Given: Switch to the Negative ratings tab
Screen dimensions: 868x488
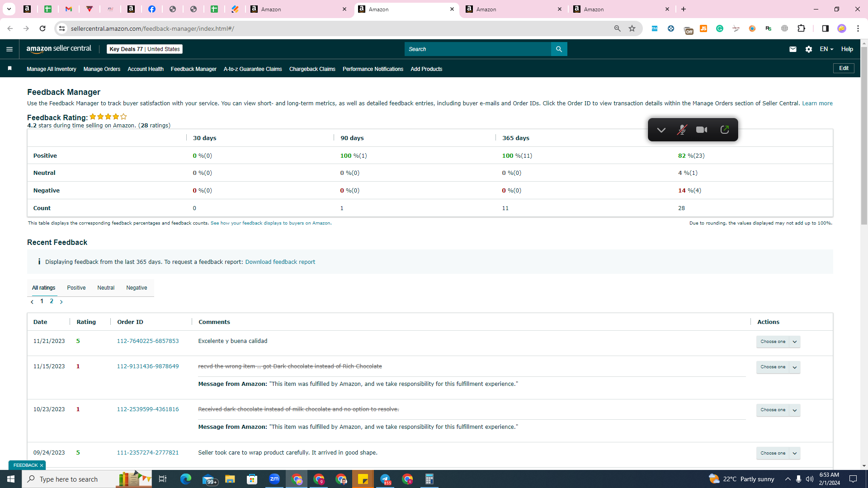Looking at the screenshot, I should pyautogui.click(x=137, y=288).
